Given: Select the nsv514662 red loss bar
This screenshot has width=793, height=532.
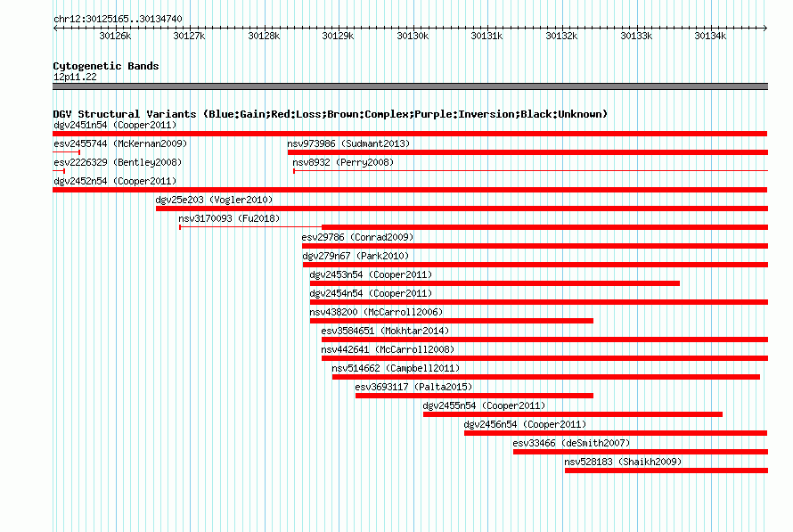Looking at the screenshot, I should (546, 377).
